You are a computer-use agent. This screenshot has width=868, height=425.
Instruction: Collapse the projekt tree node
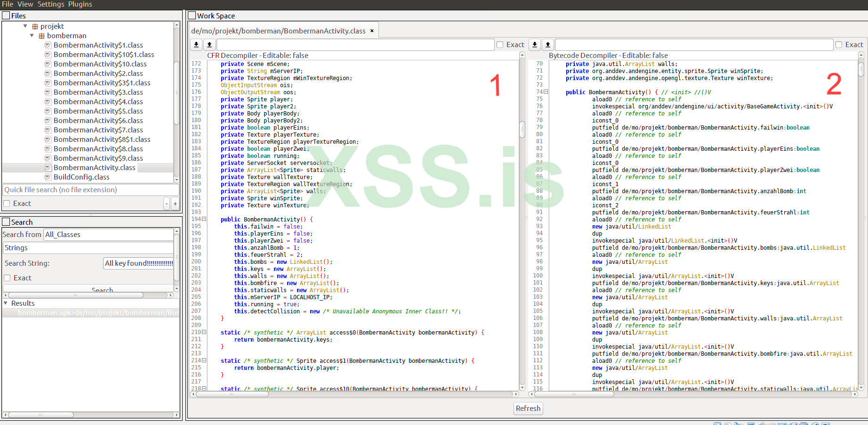(x=25, y=26)
